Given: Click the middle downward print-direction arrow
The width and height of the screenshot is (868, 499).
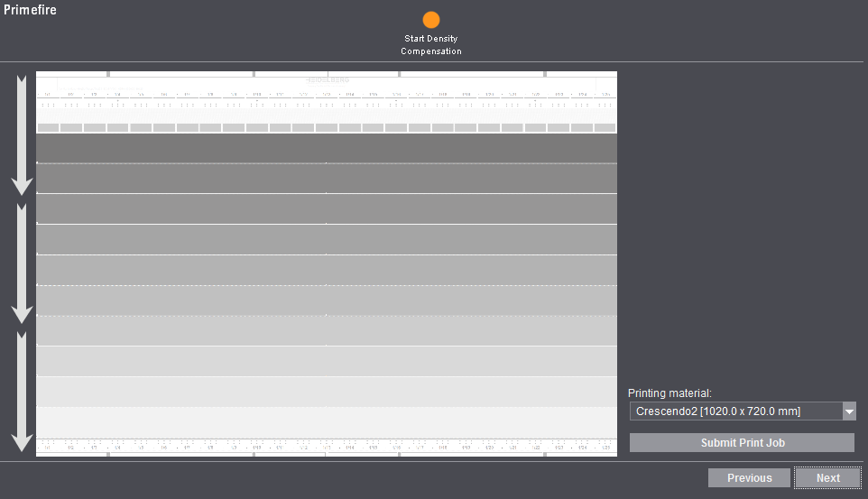Looking at the screenshot, I should click(x=22, y=263).
